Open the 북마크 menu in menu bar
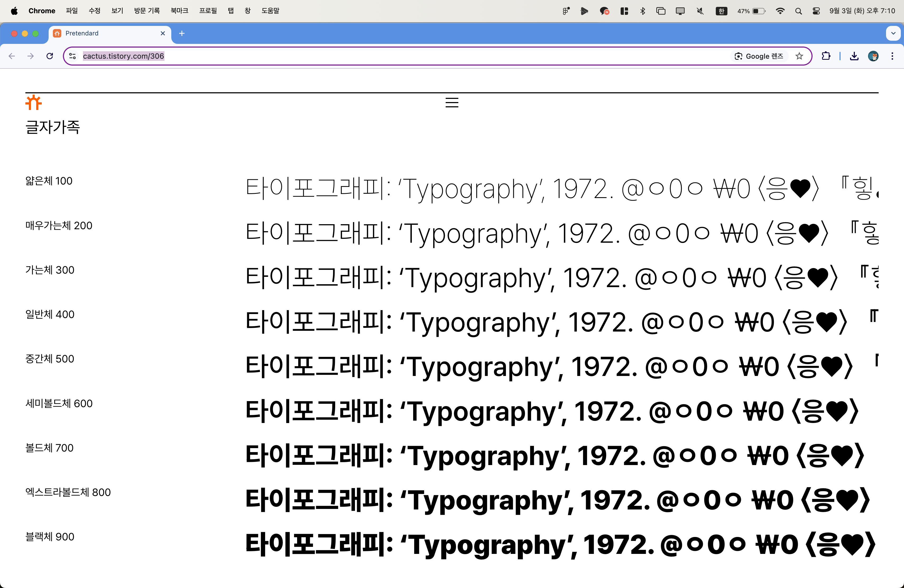 click(x=179, y=11)
